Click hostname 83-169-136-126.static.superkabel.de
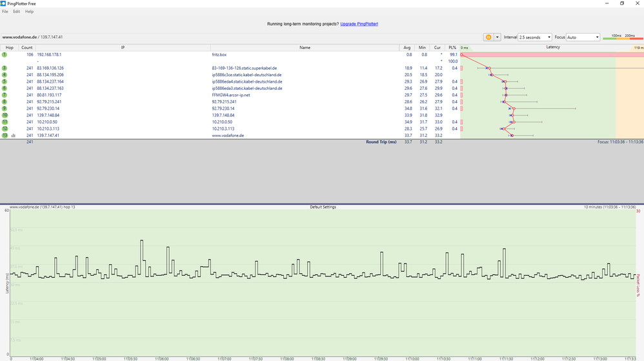The height and width of the screenshot is (361, 644). [245, 68]
